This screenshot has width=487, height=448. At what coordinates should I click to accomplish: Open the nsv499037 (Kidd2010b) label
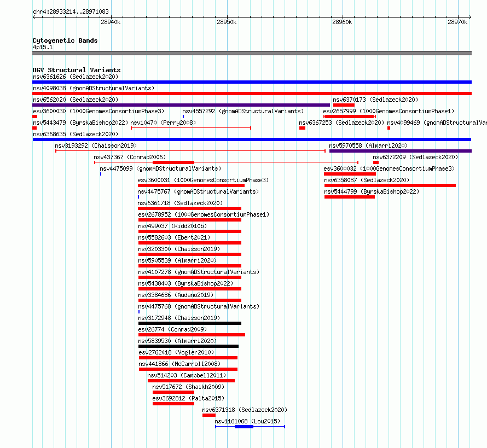click(x=172, y=226)
